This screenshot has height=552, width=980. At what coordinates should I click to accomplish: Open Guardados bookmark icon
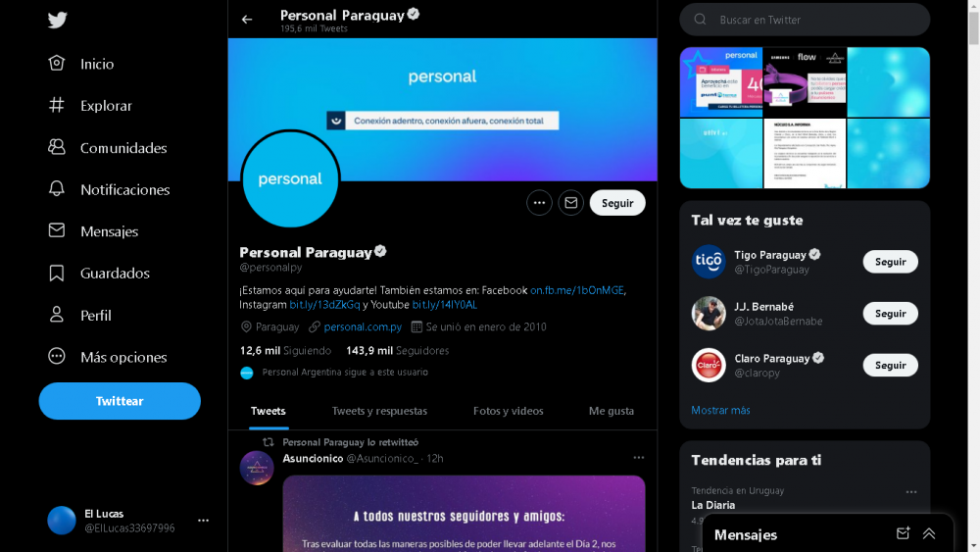(57, 273)
